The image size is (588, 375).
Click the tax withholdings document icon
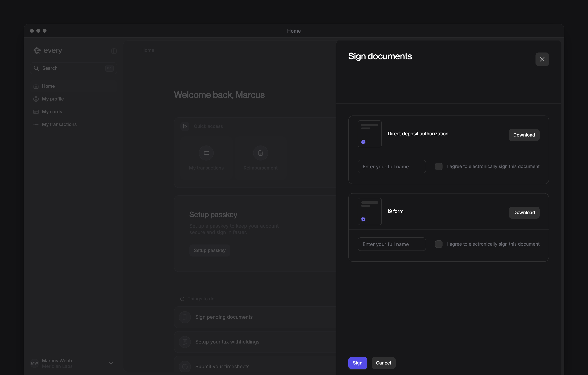(185, 342)
